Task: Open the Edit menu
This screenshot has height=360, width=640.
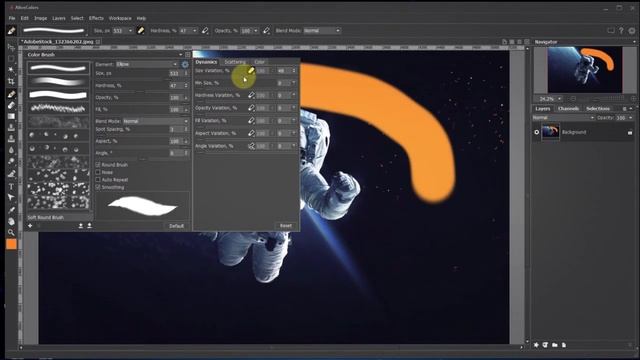Action: pyautogui.click(x=24, y=18)
